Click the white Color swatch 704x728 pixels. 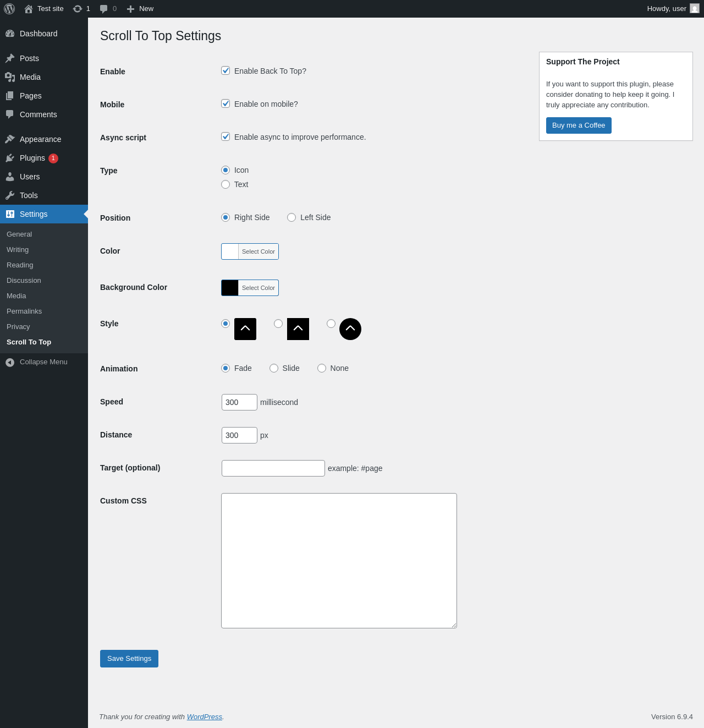(x=230, y=251)
